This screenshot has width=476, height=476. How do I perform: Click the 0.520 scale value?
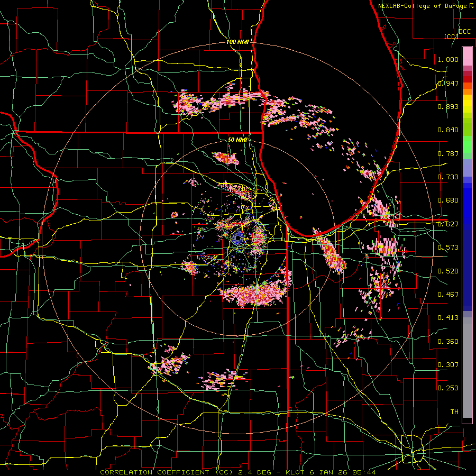tap(448, 271)
